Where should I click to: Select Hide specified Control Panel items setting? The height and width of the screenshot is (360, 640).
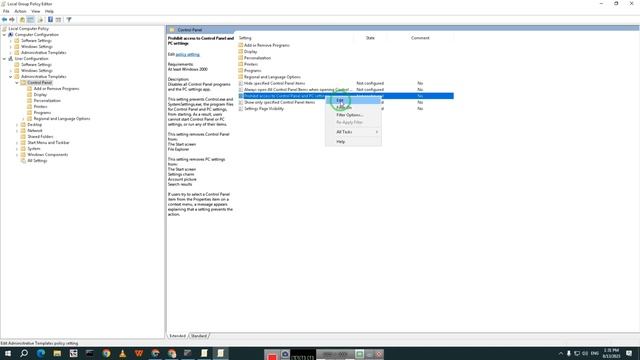tap(274, 83)
